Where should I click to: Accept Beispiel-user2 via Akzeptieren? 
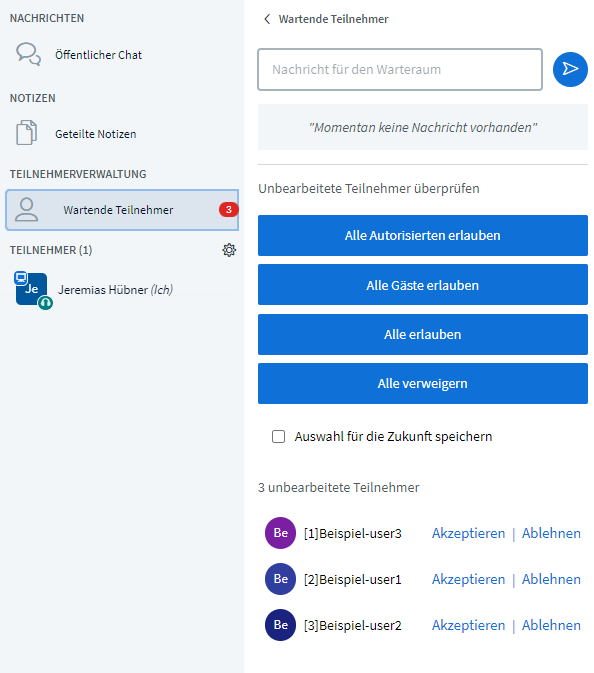click(x=468, y=625)
